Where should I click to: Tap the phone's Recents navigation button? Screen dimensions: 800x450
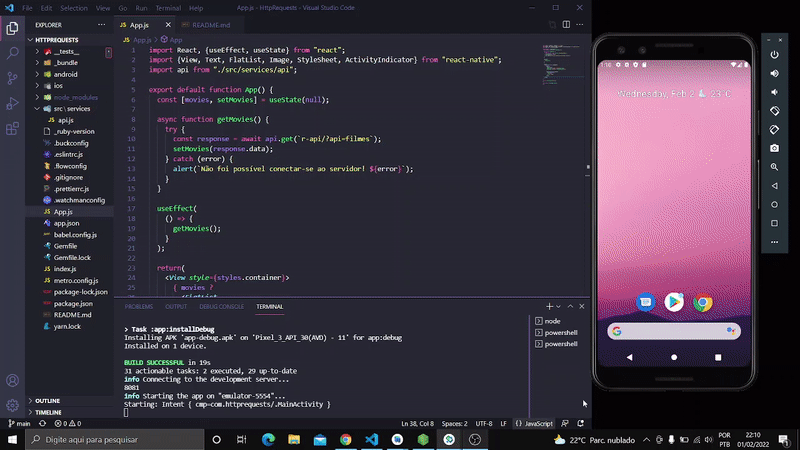pos(718,357)
